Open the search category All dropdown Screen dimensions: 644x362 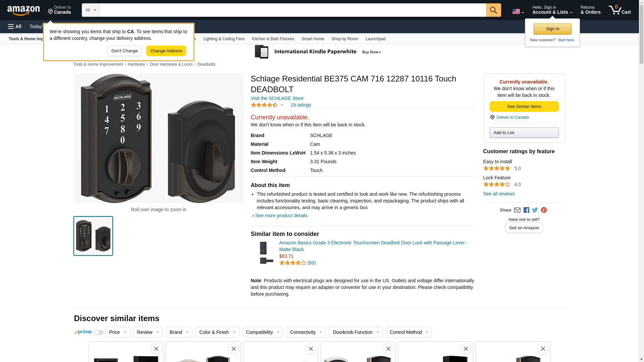[90, 10]
